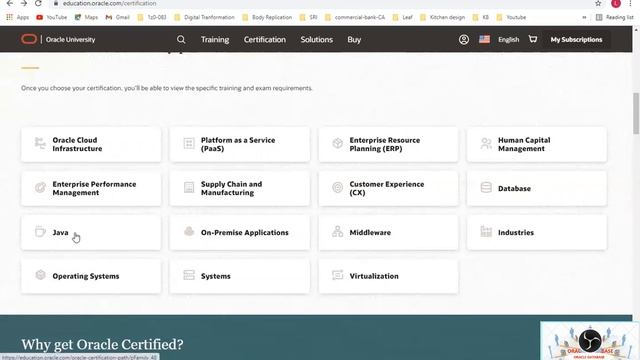Image resolution: width=640 pixels, height=360 pixels.
Task: Click the Java cup icon
Action: coord(40,231)
